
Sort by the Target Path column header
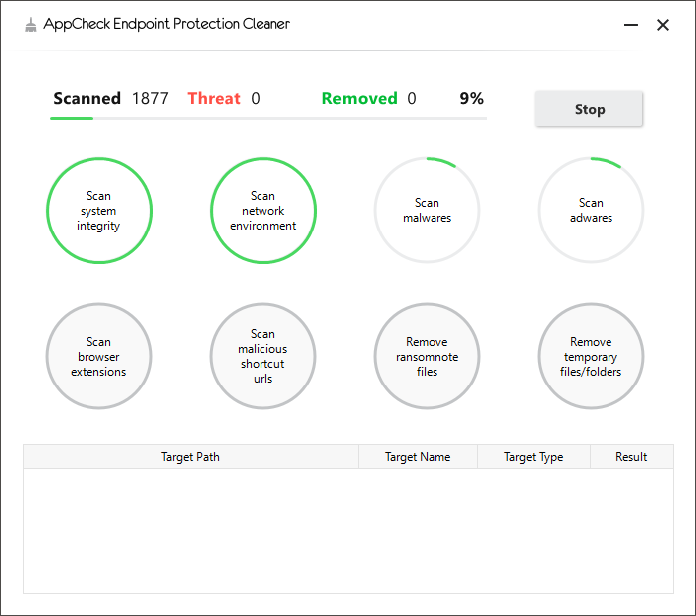[191, 457]
